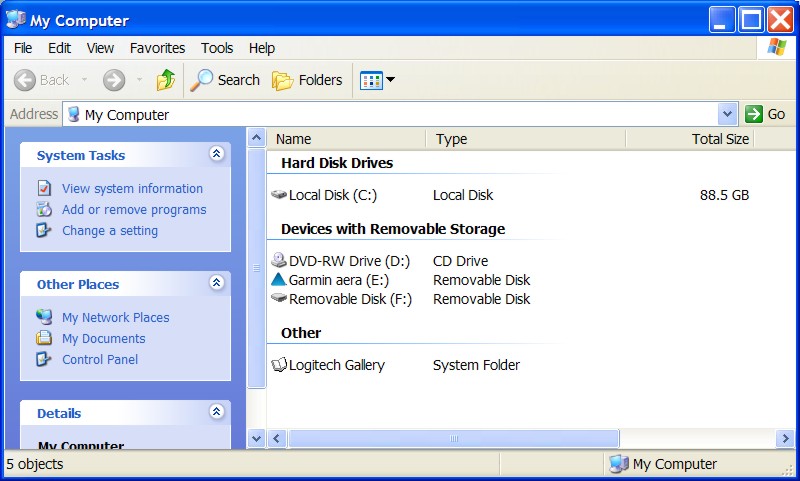
Task: Click the 5 objects status text
Action: pyautogui.click(x=35, y=464)
